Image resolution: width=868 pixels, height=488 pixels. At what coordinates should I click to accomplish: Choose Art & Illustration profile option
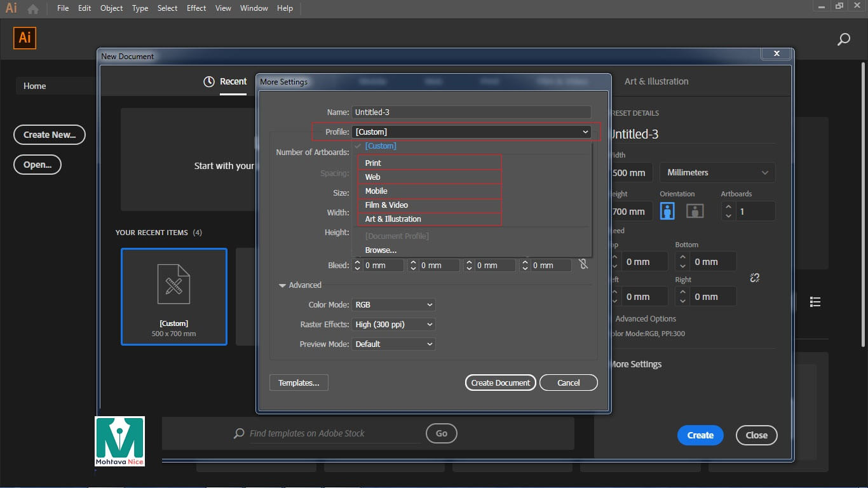[393, 219]
